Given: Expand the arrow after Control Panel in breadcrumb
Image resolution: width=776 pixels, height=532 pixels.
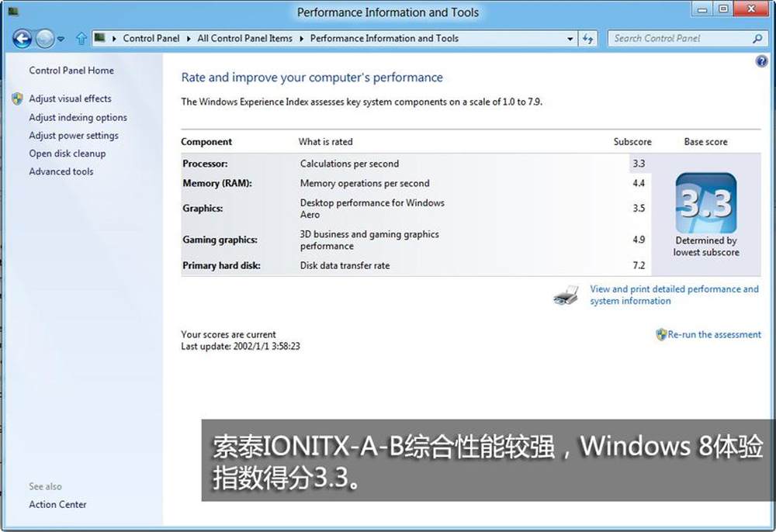Looking at the screenshot, I should coord(189,38).
